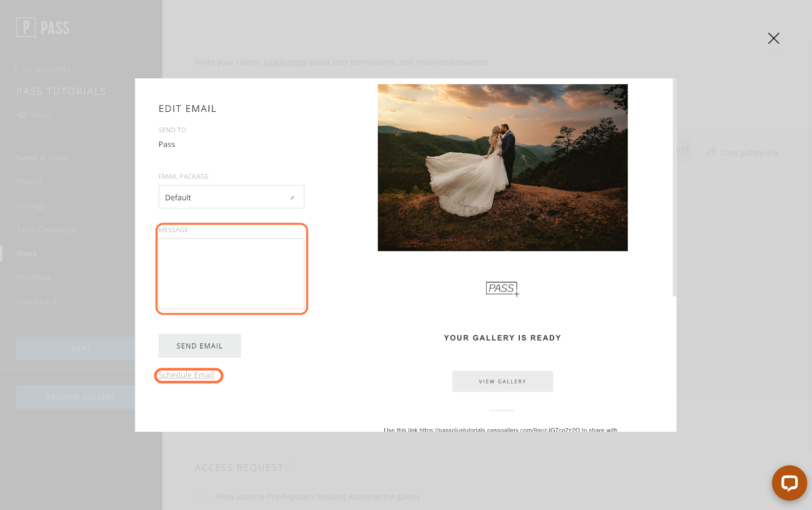Close the share overlay with the X icon
The width and height of the screenshot is (812, 510).
tap(773, 38)
